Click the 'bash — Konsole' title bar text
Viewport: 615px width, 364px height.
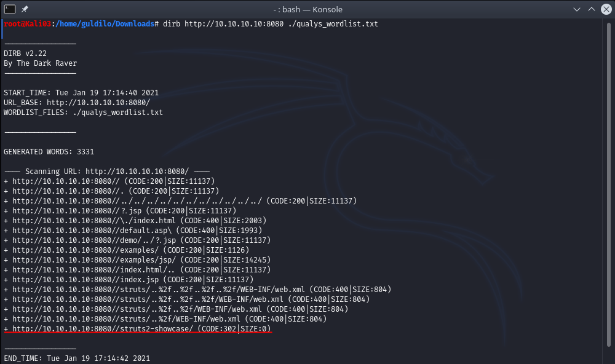pos(307,9)
